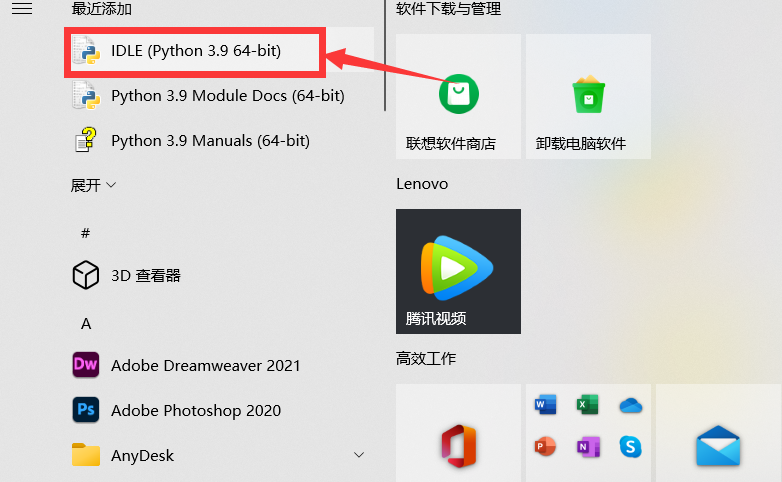Click the Lenovo group title
The height and width of the screenshot is (482, 782).
[422, 184]
